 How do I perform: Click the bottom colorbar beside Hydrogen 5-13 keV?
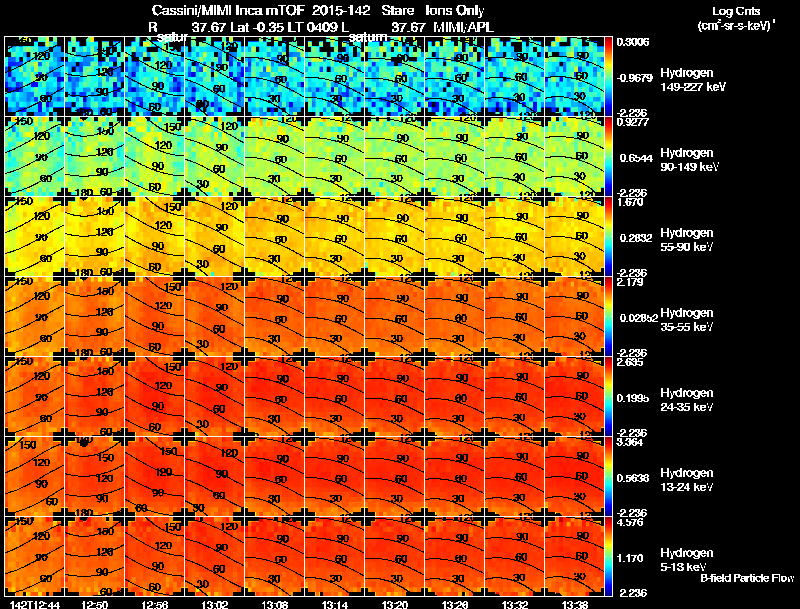[609, 556]
